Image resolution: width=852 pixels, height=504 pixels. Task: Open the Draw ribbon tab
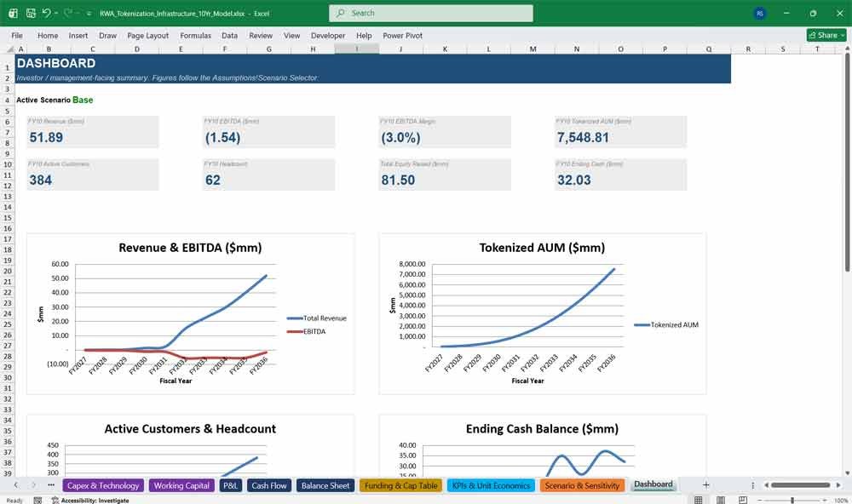coord(107,35)
